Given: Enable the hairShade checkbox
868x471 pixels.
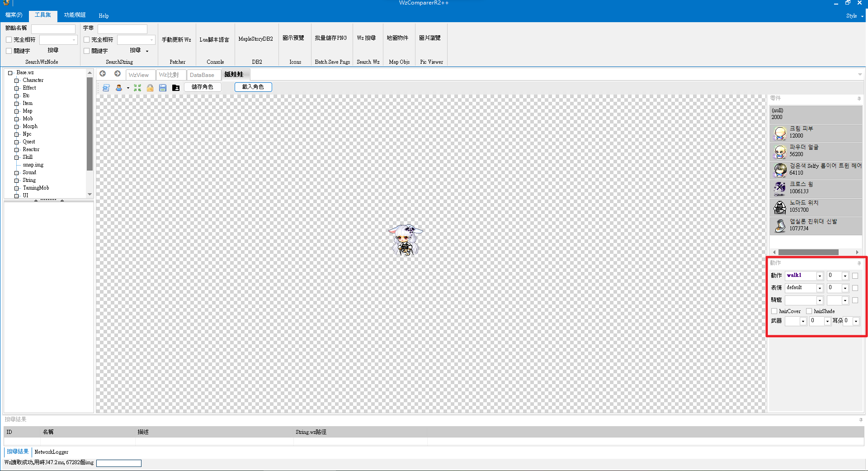Looking at the screenshot, I should click(x=809, y=311).
